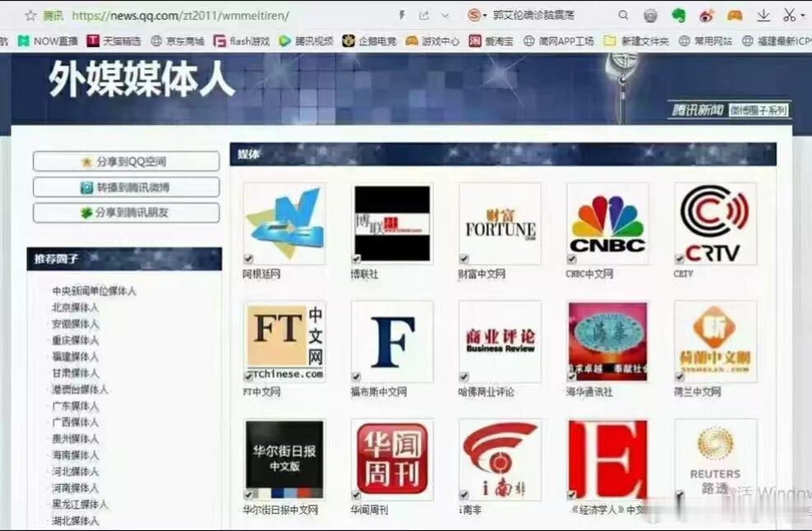
Task: Open the Weibo extension icon
Action: [x=706, y=16]
